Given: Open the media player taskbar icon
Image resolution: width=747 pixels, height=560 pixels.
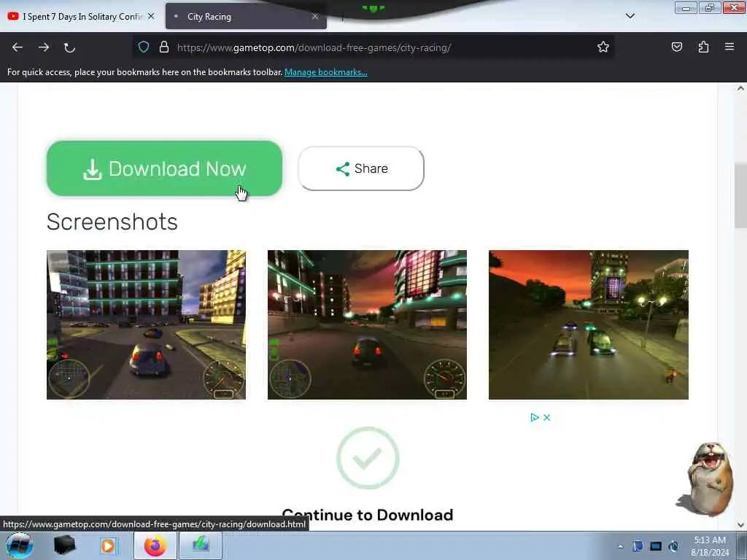Looking at the screenshot, I should [108, 545].
